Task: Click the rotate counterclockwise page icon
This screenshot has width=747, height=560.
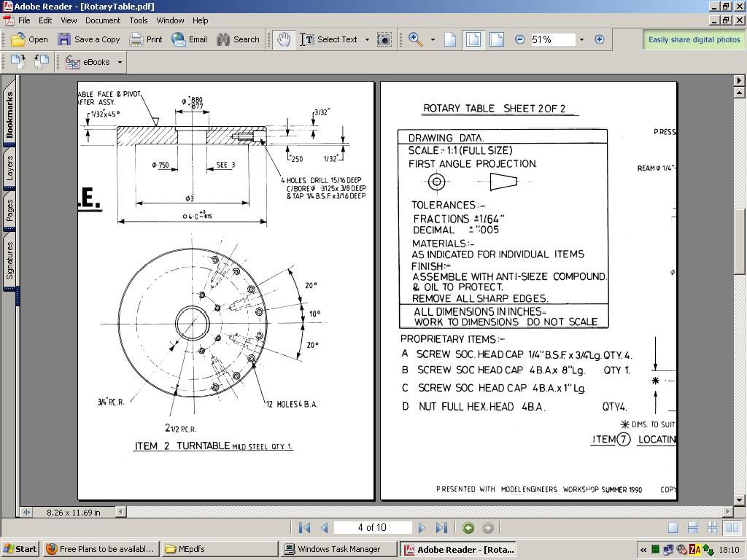Action: coord(42,62)
